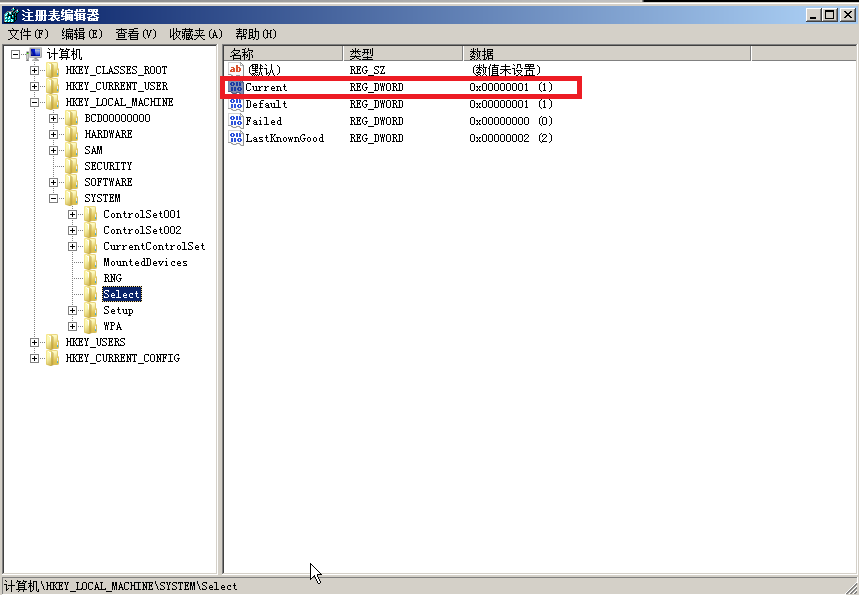Click the Failed value binary icon

[x=236, y=121]
